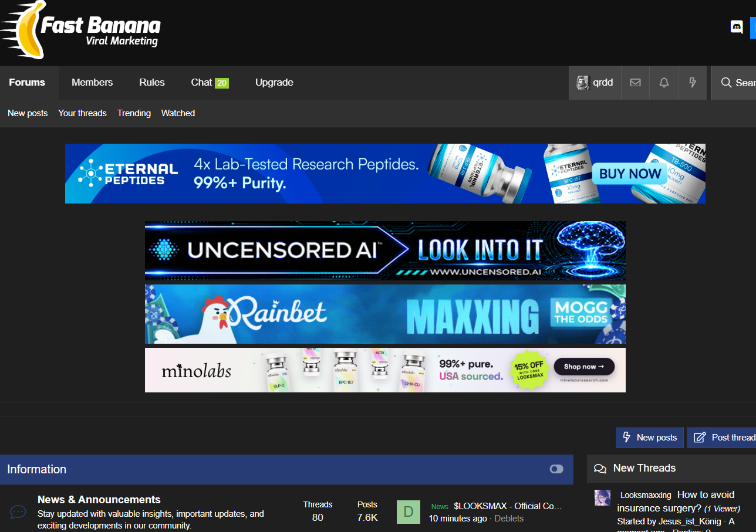Click the Search magnifier button
This screenshot has width=756, height=532.
click(734, 83)
